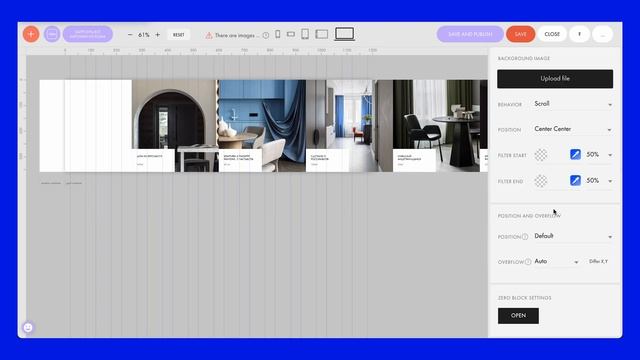Screen dimensions: 640x360
Task: Open the Position dropdown set to Default
Action: (x=573, y=236)
